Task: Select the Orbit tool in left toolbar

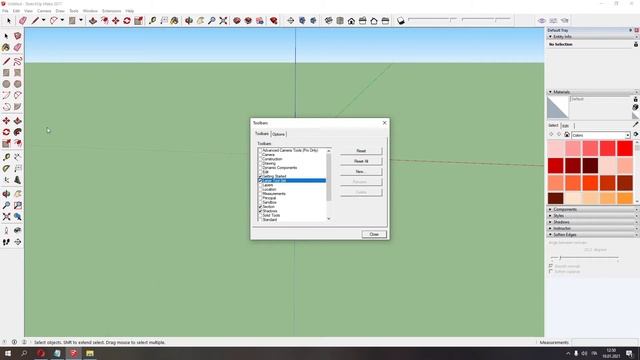Action: tap(6, 194)
